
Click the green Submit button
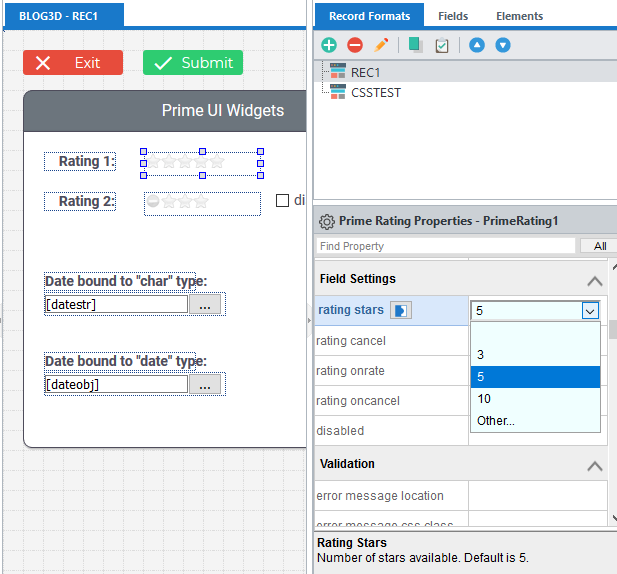[193, 63]
